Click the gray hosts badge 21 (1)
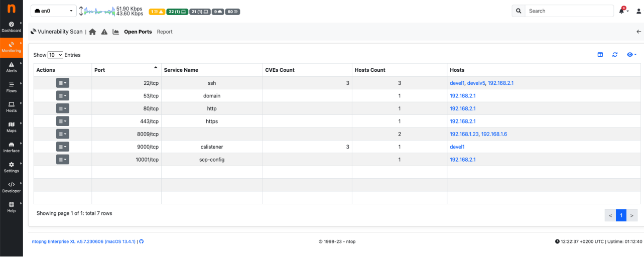 click(200, 12)
